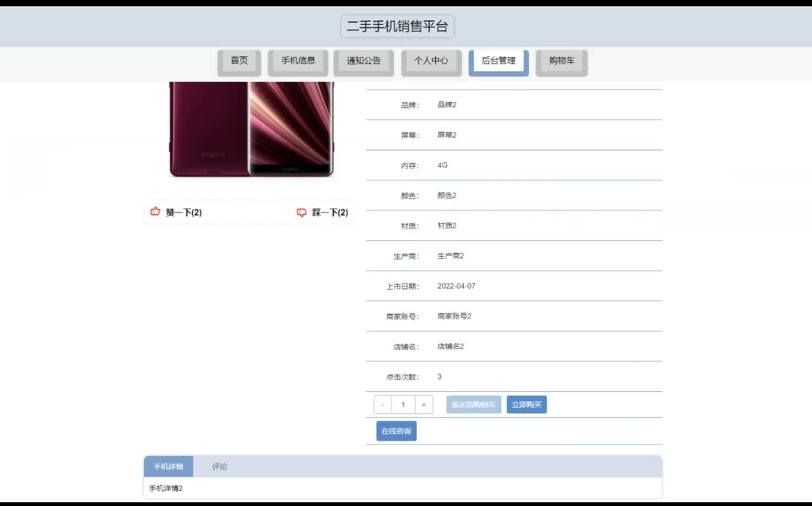812x506 pixels.
Task: Switch to the 手机详情 tab
Action: (x=169, y=467)
